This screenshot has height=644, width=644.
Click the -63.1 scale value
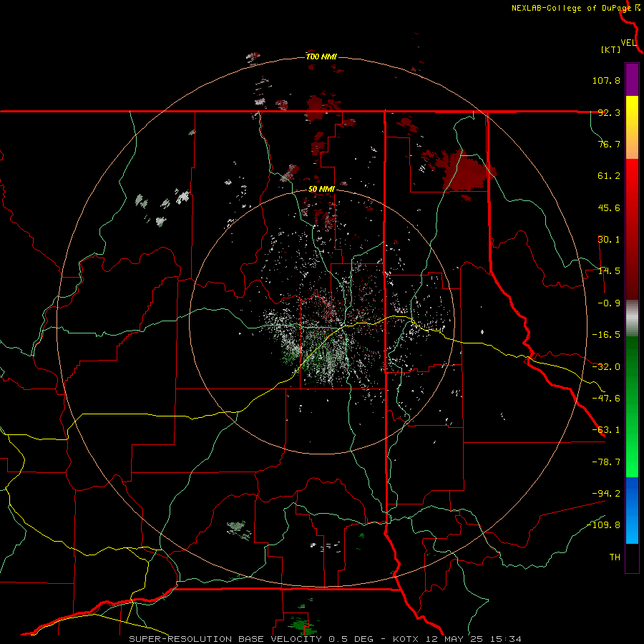click(606, 430)
